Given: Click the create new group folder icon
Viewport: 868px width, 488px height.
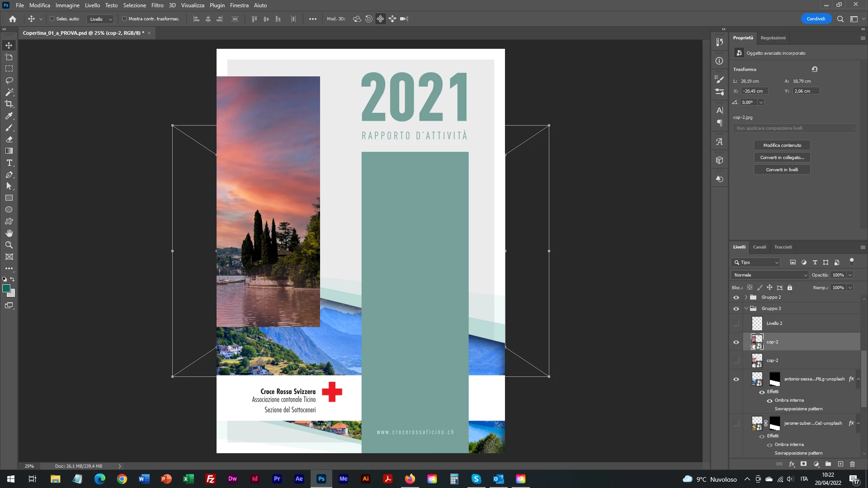Looking at the screenshot, I should (828, 464).
